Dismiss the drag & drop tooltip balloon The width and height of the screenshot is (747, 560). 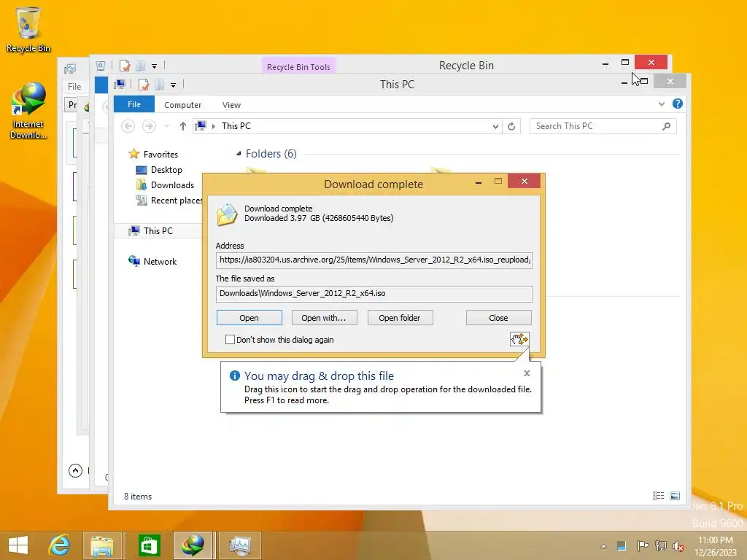click(527, 373)
